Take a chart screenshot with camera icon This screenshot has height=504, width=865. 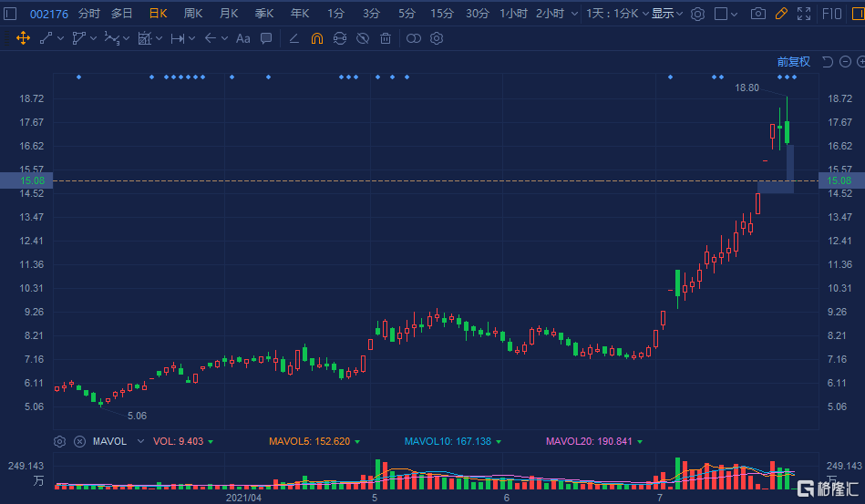[x=757, y=14]
